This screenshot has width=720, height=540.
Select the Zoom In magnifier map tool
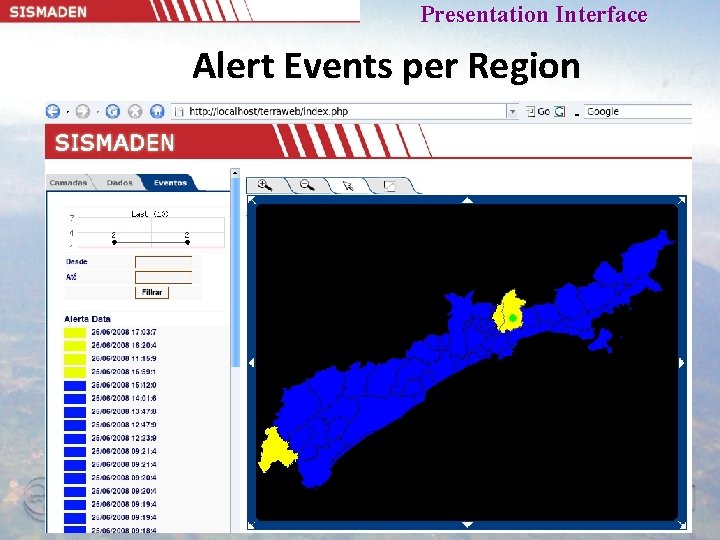tap(265, 186)
